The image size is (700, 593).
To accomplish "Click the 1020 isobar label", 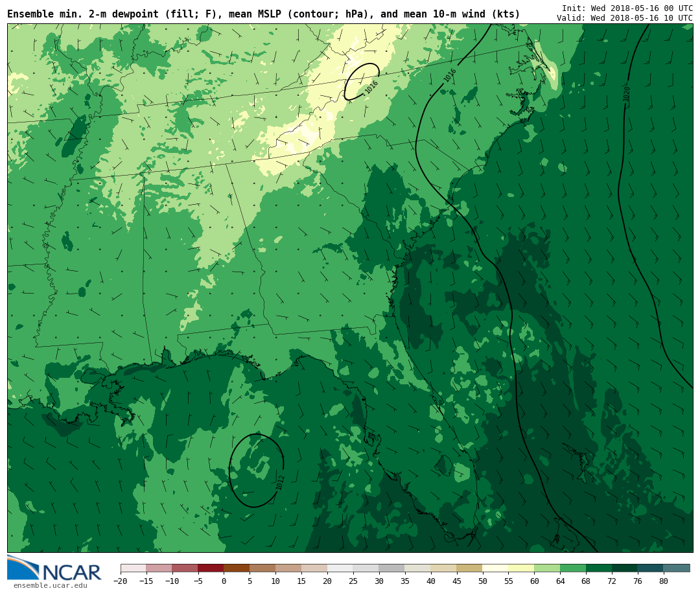I will [626, 94].
